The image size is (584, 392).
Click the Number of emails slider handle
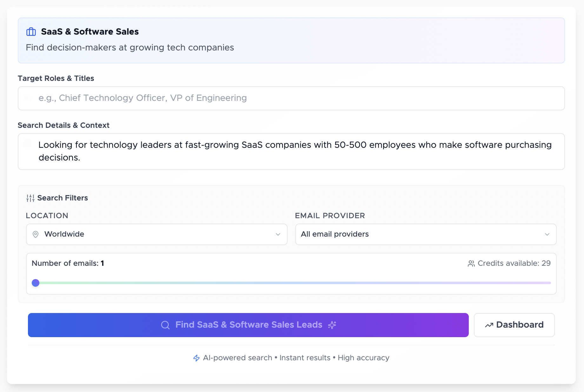[x=36, y=283]
